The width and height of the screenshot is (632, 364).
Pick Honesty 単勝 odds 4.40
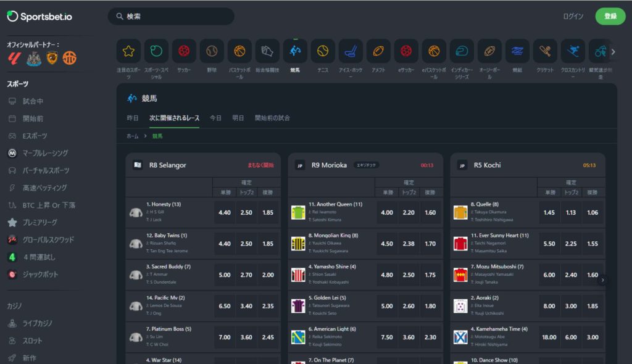point(225,212)
